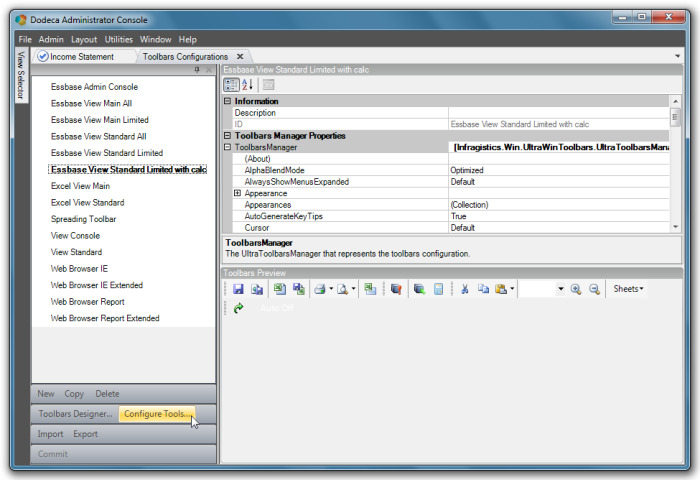Open the Print dropdown arrow

point(331,288)
